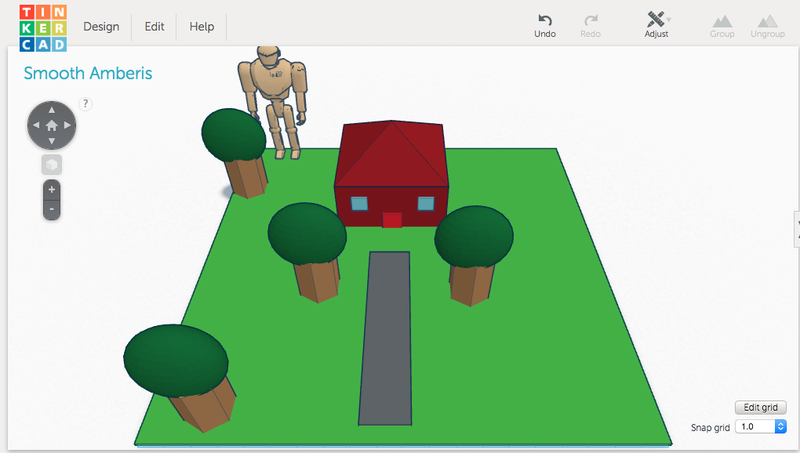This screenshot has width=800, height=453.
Task: Zoom in with the plus button
Action: (x=52, y=189)
